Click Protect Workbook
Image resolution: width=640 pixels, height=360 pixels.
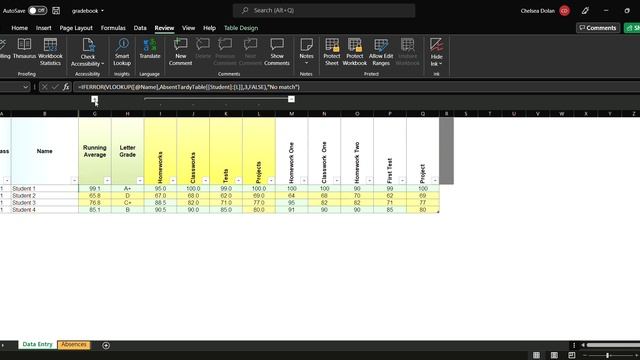[x=355, y=52]
